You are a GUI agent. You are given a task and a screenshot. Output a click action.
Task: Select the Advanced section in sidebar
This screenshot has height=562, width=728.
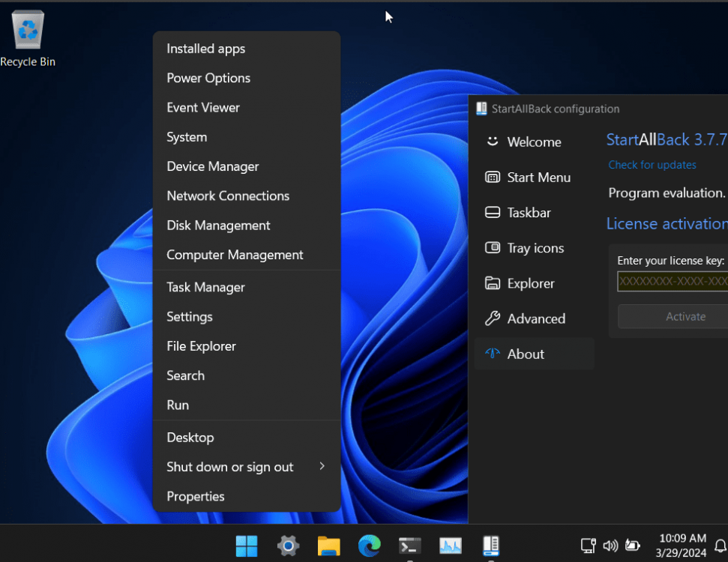click(536, 318)
